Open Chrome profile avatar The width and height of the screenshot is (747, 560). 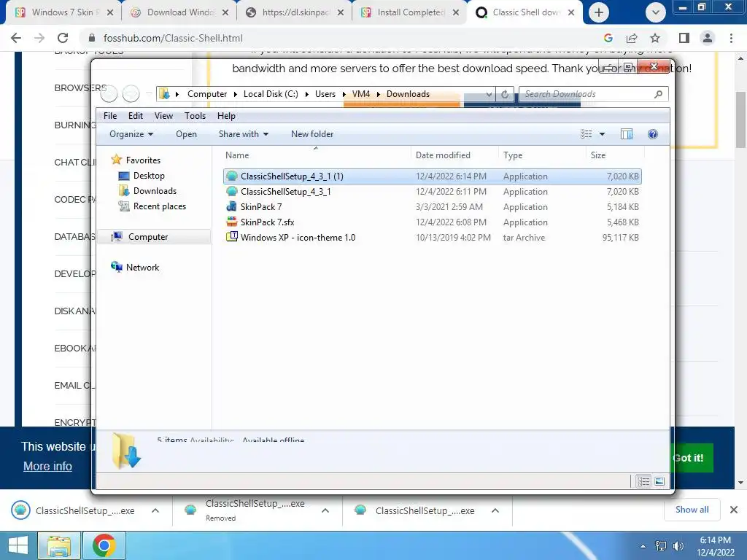coord(708,38)
